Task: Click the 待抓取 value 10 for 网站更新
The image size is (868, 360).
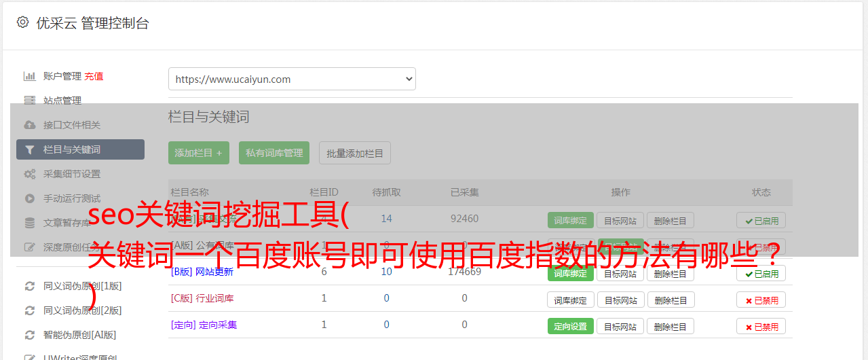Action: pos(386,272)
